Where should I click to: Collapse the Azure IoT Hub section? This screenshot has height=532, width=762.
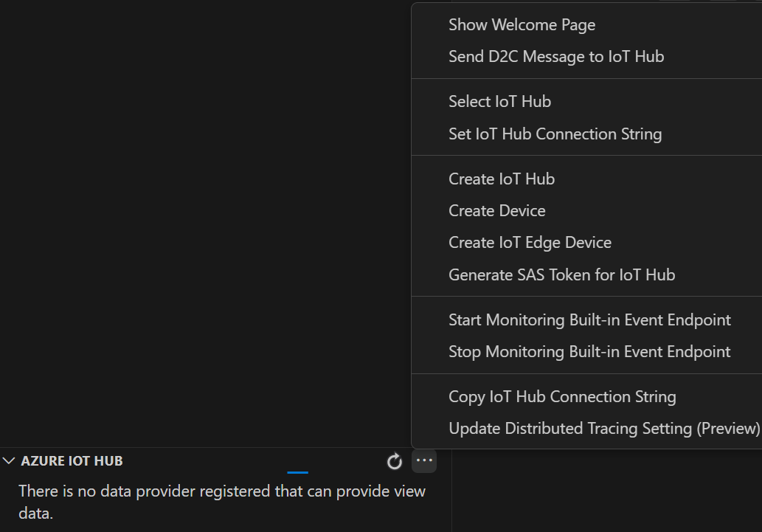pos(9,461)
